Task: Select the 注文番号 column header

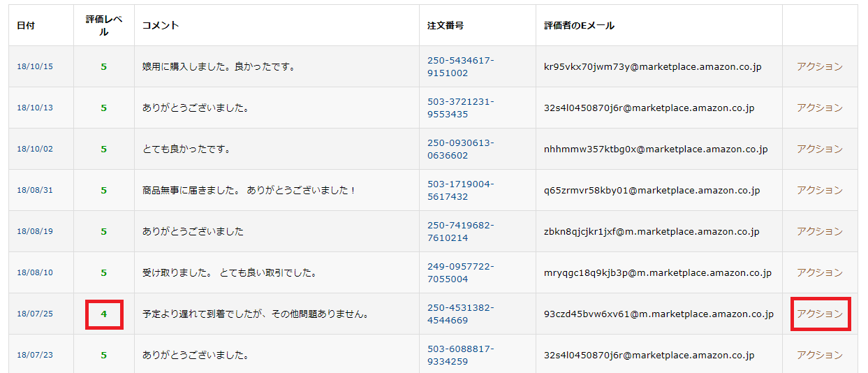Action: tap(446, 25)
